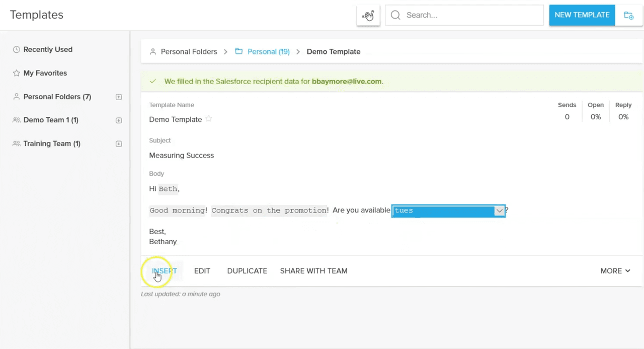Click the folder icon in the Personal breadcrumb
Viewport: 644px width, 349px height.
pos(239,51)
